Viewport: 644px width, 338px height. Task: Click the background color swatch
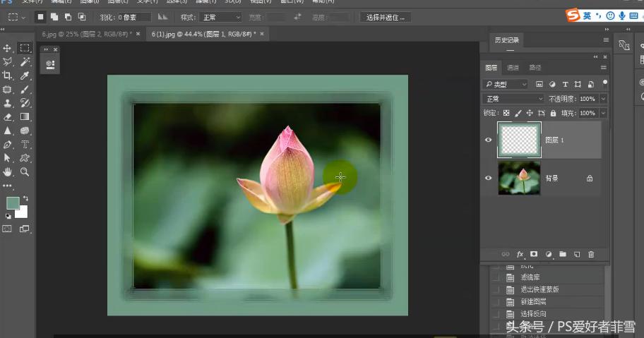click(22, 213)
